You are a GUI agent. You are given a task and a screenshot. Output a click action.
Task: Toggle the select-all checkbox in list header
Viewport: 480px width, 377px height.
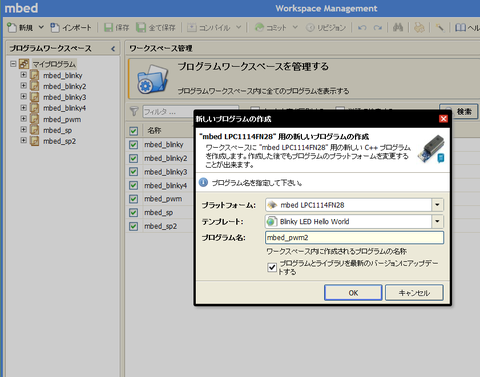pyautogui.click(x=134, y=131)
